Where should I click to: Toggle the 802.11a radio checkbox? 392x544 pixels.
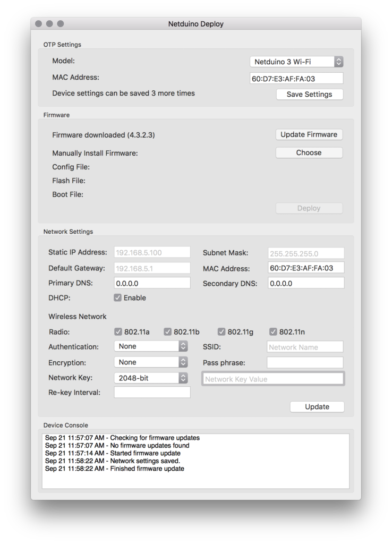click(x=118, y=331)
